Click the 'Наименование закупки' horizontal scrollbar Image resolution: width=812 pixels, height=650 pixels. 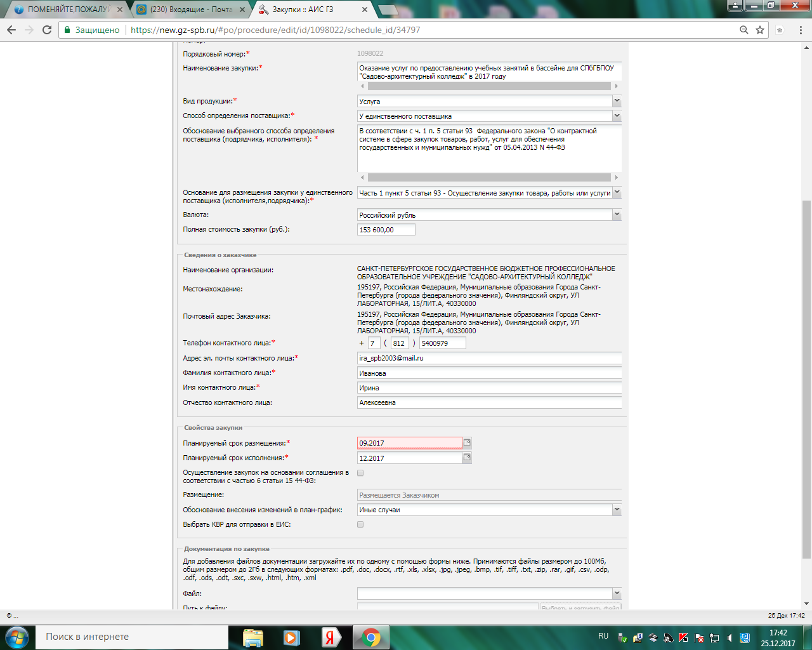(489, 86)
